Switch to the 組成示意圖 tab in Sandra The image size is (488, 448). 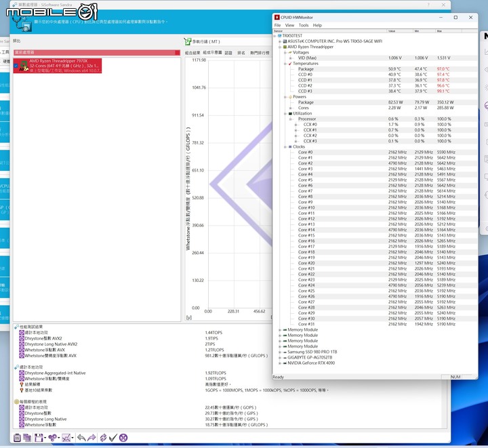click(213, 53)
